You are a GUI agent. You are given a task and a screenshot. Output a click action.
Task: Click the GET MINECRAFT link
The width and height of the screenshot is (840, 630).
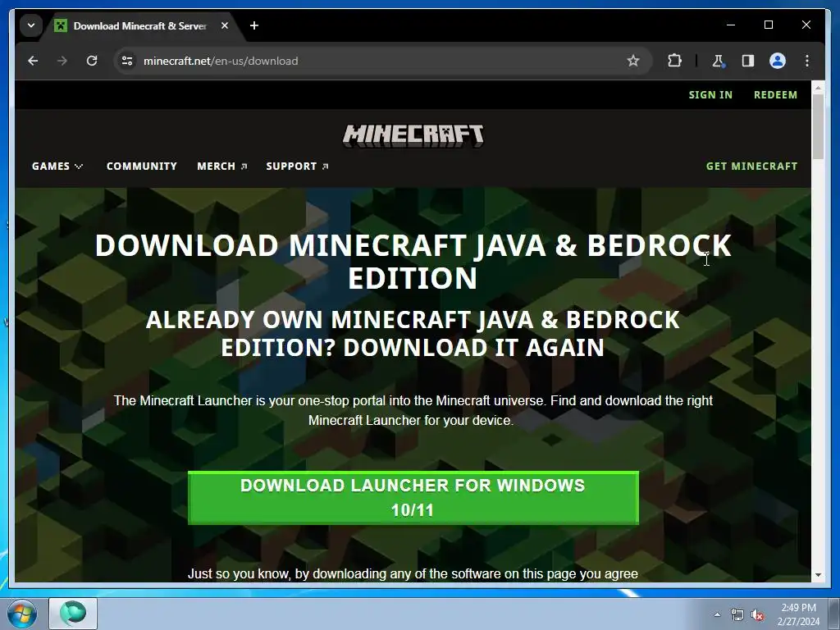[751, 166]
